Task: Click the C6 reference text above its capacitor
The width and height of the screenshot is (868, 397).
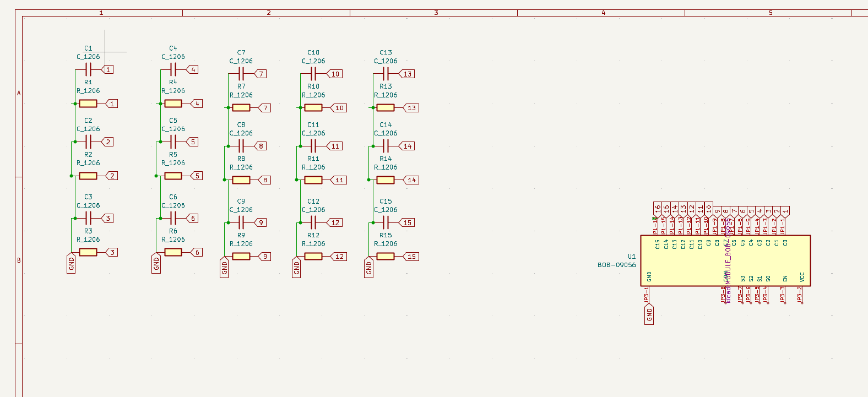Action: tap(173, 197)
